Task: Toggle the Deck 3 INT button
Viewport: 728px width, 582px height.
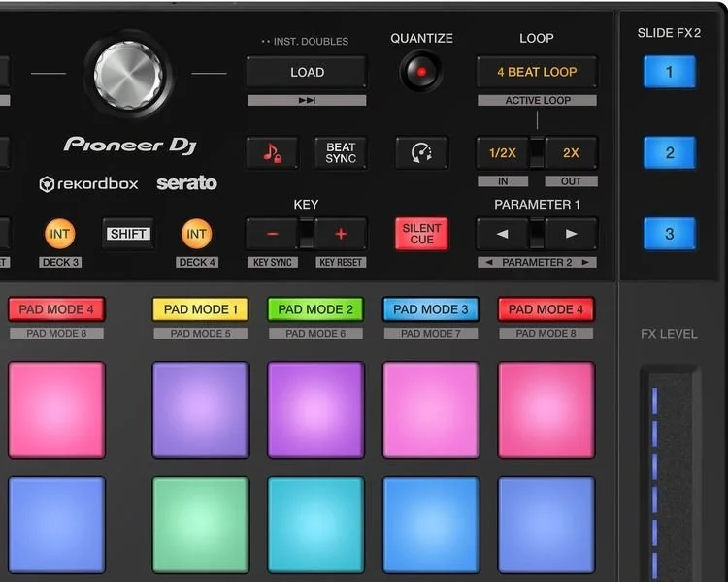Action: (59, 234)
